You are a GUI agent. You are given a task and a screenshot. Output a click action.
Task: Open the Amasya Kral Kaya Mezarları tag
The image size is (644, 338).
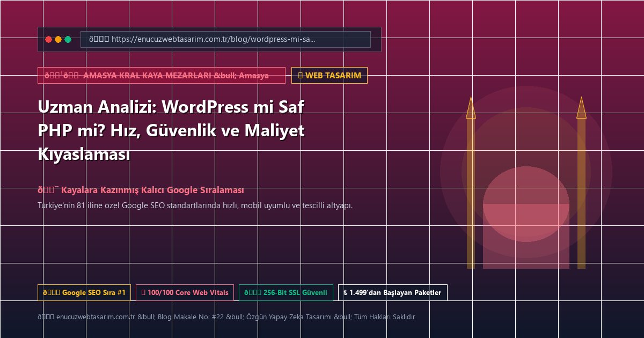(x=161, y=76)
